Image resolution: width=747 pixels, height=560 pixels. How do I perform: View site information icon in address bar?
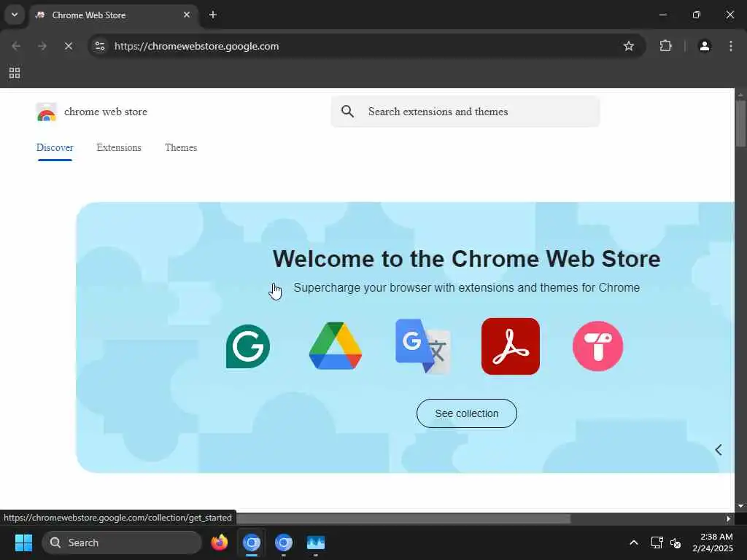click(100, 46)
